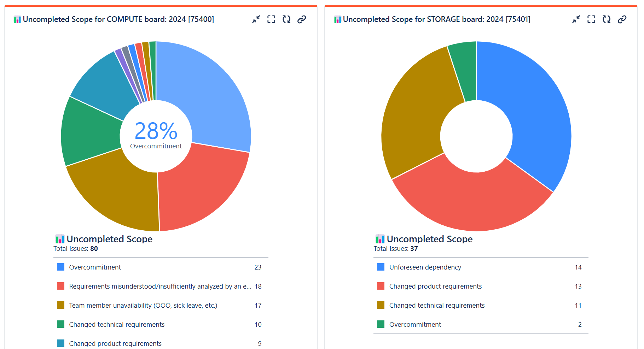Refresh the STORAGE board chart data
This screenshot has height=349, width=644.
[x=606, y=19]
